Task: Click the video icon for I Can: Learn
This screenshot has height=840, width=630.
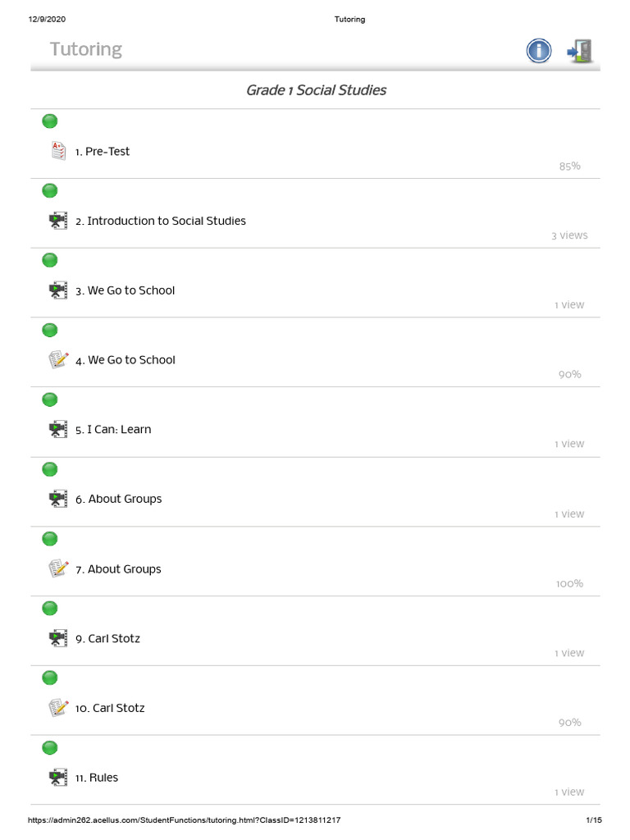Action: [57, 429]
